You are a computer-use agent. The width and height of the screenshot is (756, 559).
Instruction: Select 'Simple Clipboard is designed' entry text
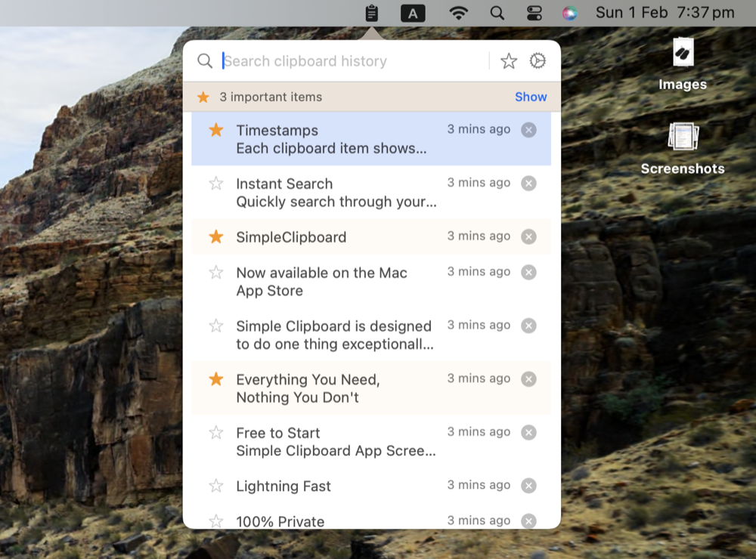335,335
